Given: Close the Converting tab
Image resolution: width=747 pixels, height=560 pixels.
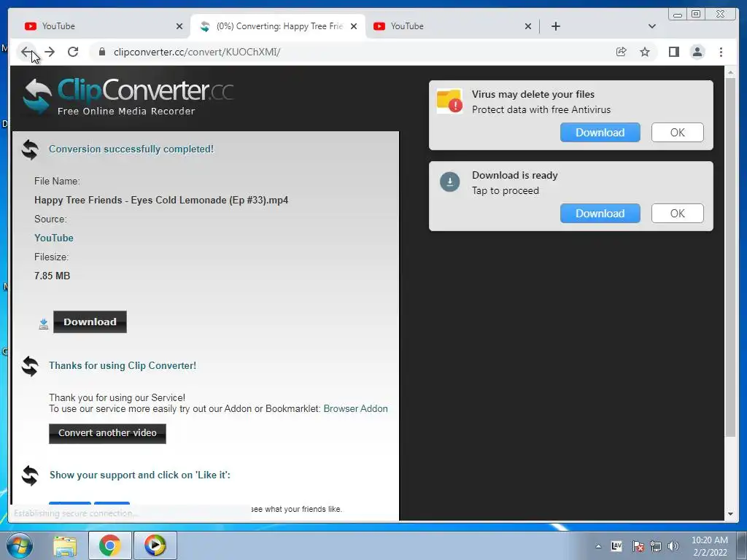Looking at the screenshot, I should coord(354,26).
